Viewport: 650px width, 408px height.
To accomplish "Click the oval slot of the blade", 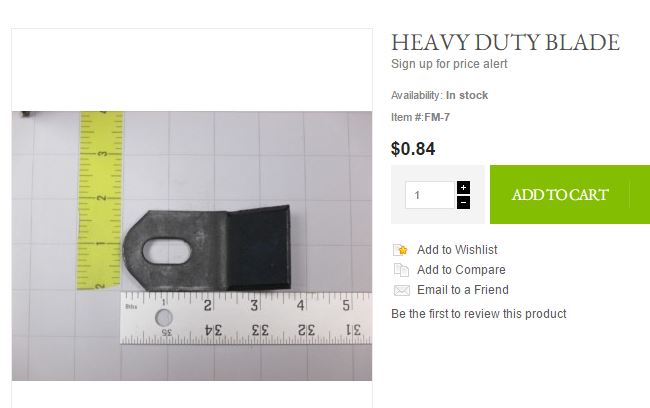I will point(166,251).
